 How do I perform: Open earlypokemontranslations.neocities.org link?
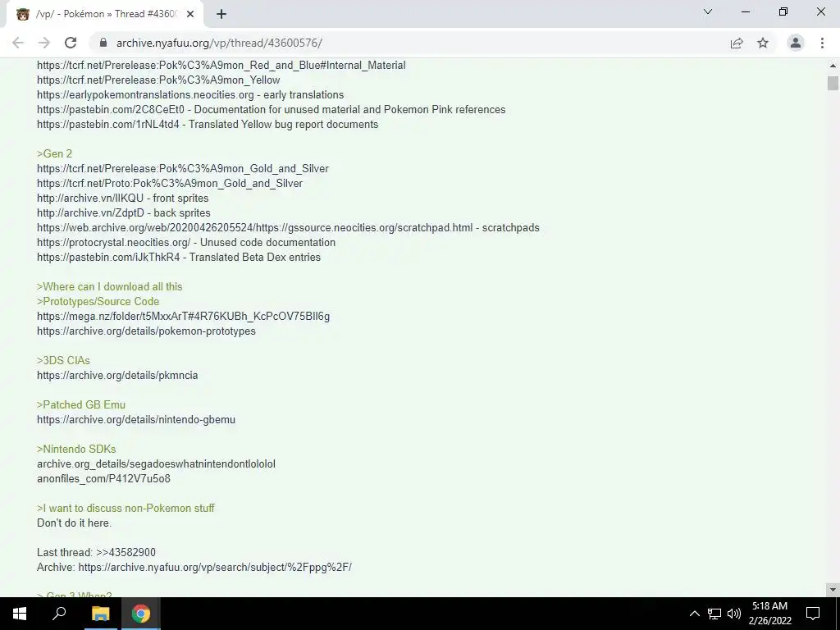145,95
